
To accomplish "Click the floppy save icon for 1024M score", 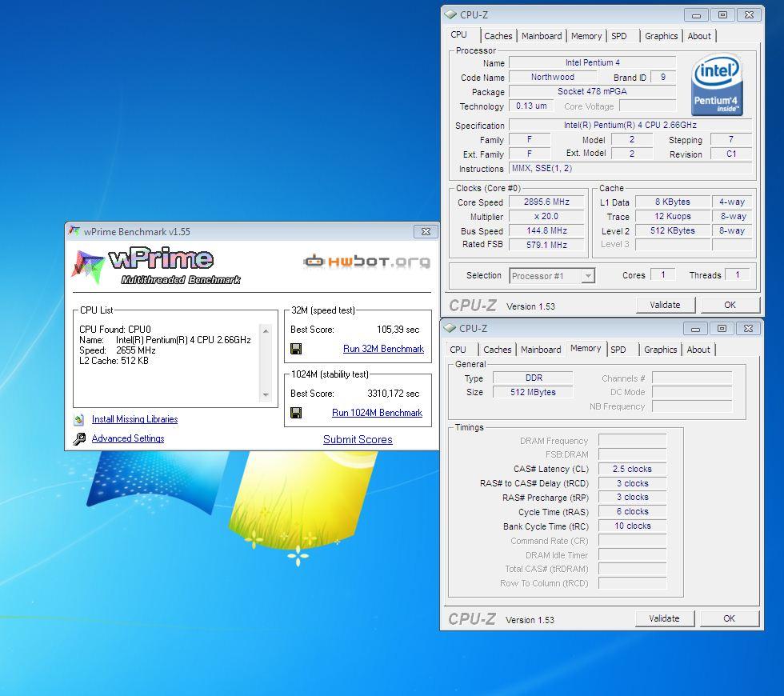I will pyautogui.click(x=296, y=413).
